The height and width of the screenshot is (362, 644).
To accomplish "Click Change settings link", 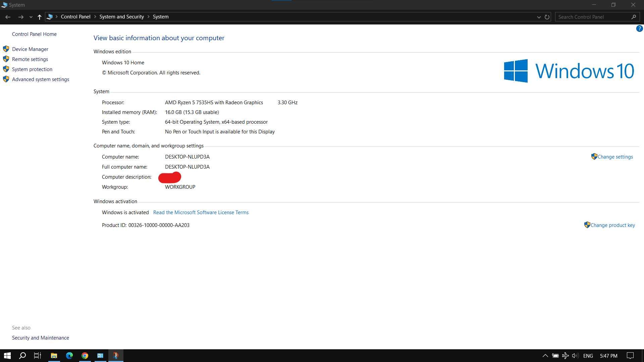I will pyautogui.click(x=615, y=157).
